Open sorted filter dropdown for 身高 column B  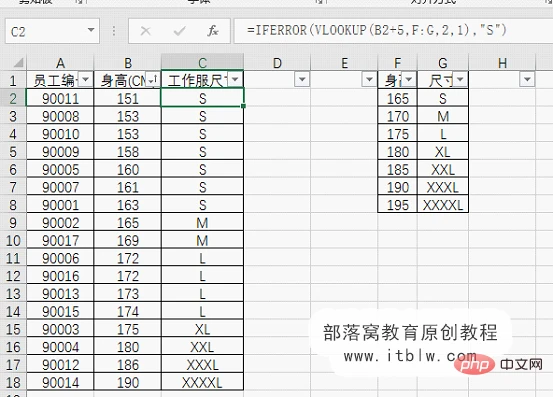click(153, 80)
